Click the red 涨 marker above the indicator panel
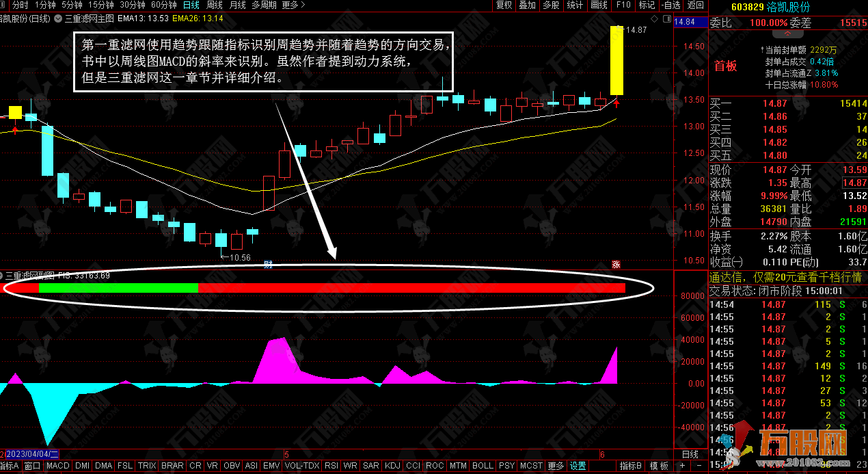The height and width of the screenshot is (474, 868). (616, 265)
